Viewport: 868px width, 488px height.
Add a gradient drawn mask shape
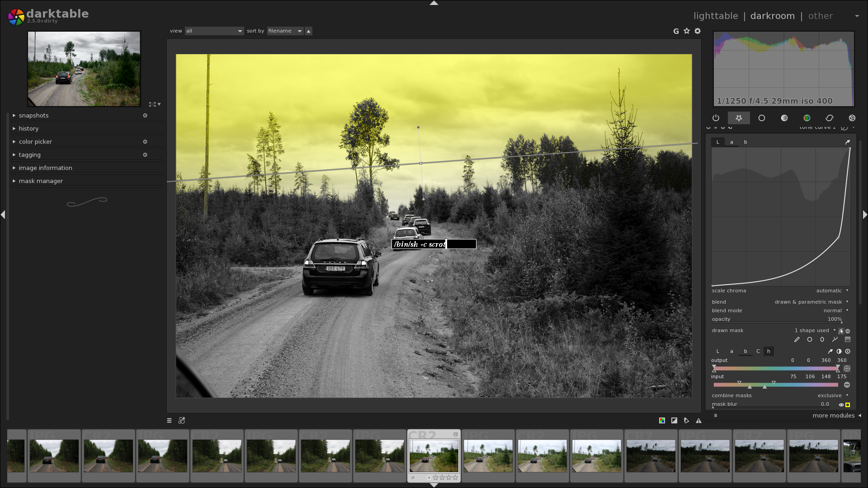coord(848,339)
